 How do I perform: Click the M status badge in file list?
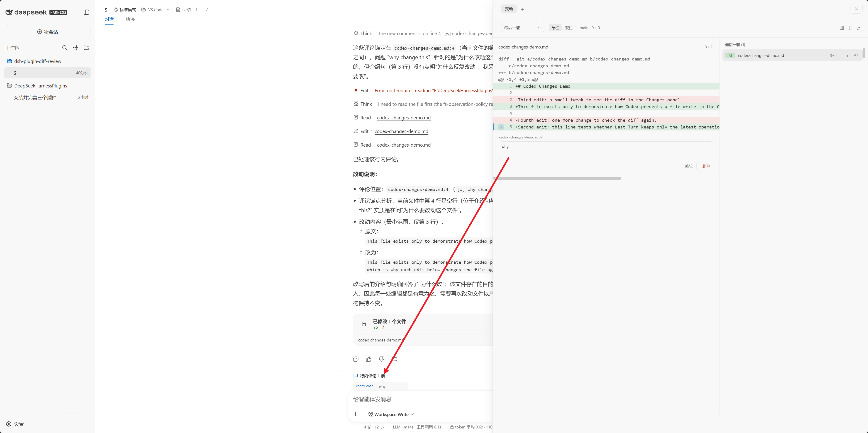(730, 56)
